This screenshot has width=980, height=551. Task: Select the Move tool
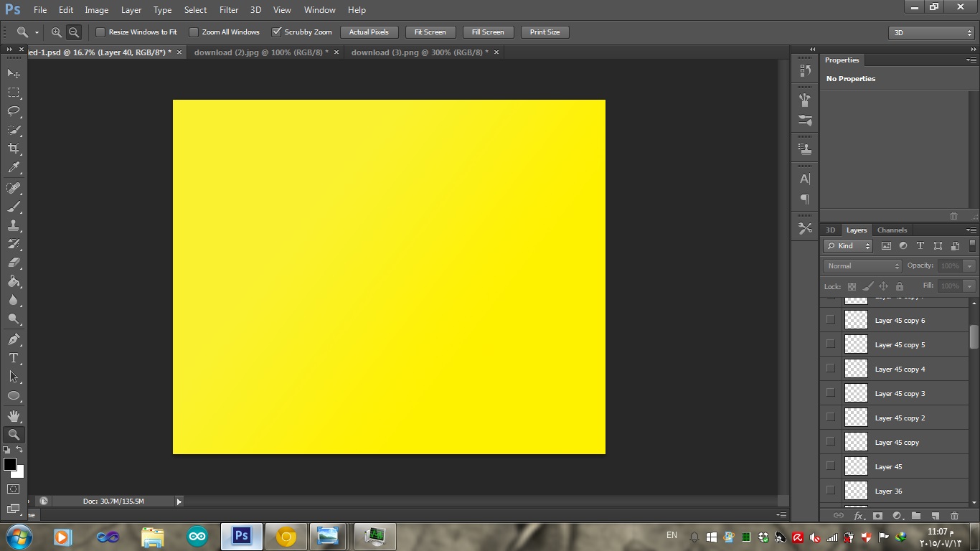[x=14, y=74]
